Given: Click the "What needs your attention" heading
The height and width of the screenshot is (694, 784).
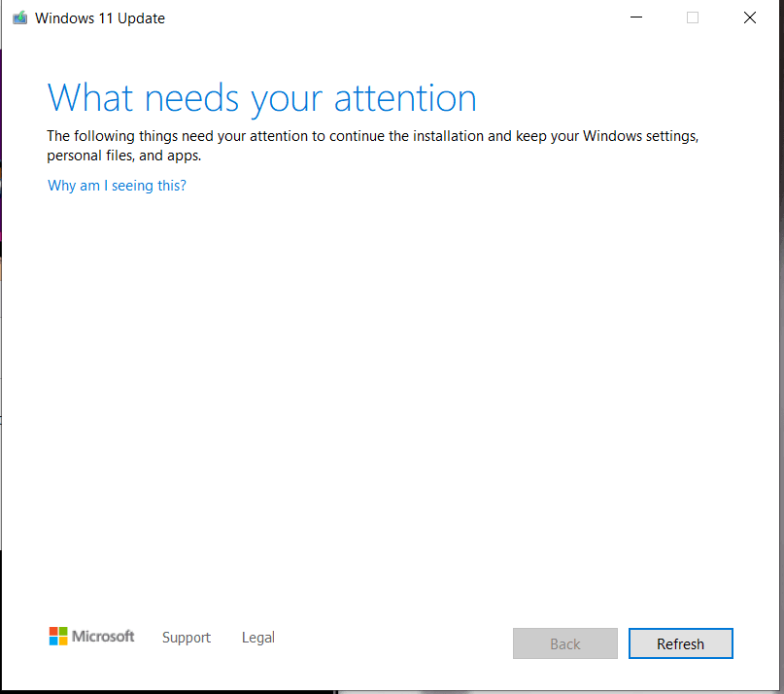Looking at the screenshot, I should pos(262,98).
